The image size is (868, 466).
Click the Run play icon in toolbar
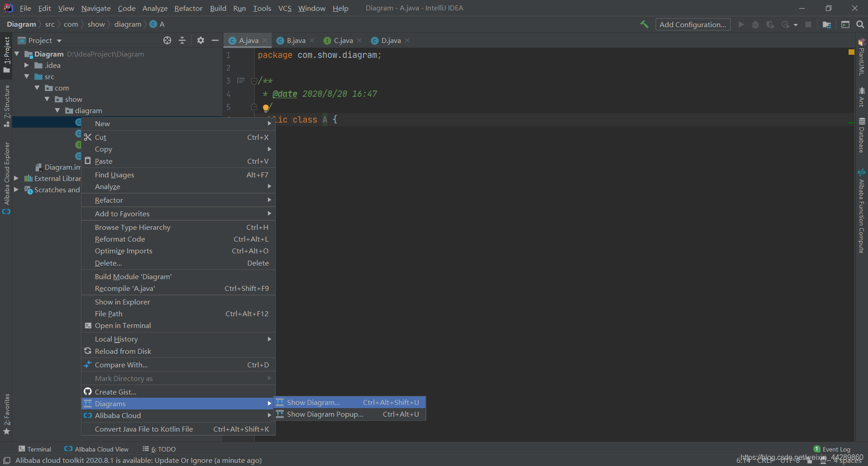point(741,24)
